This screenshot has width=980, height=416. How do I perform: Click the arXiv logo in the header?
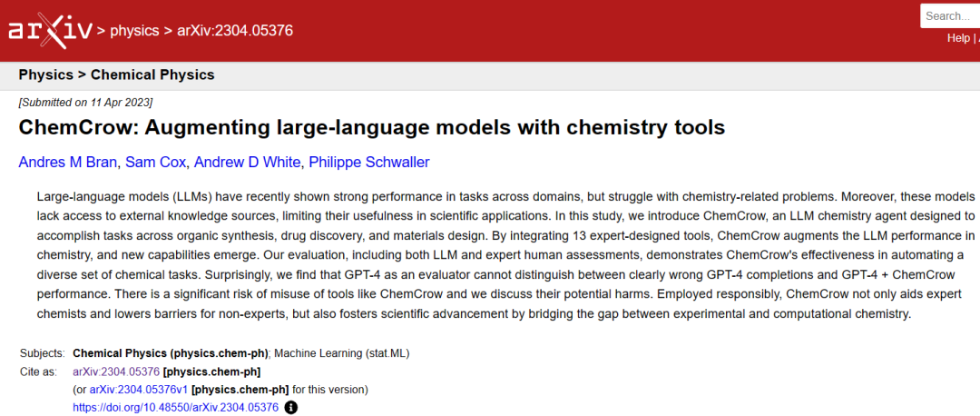click(x=50, y=31)
